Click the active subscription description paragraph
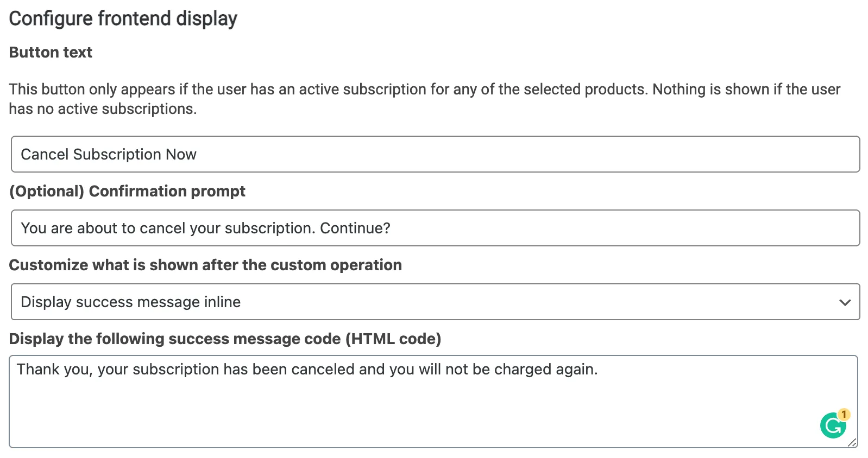The image size is (868, 458). coord(424,99)
